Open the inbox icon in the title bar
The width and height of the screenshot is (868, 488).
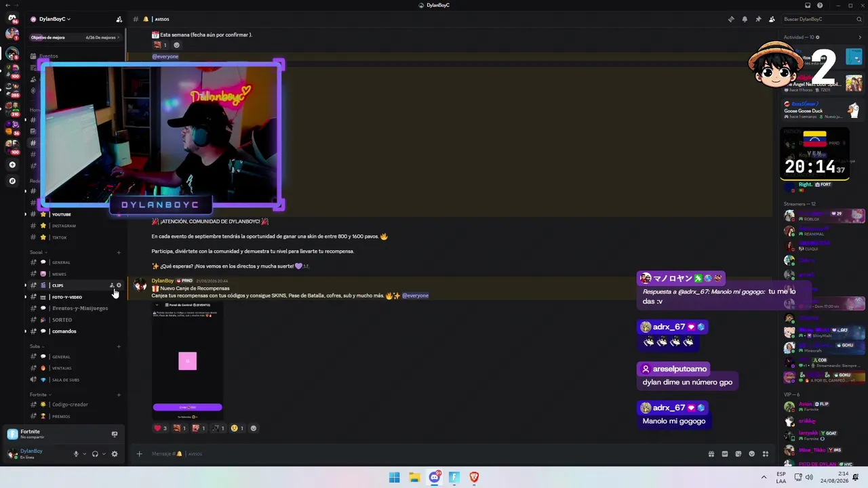point(808,5)
